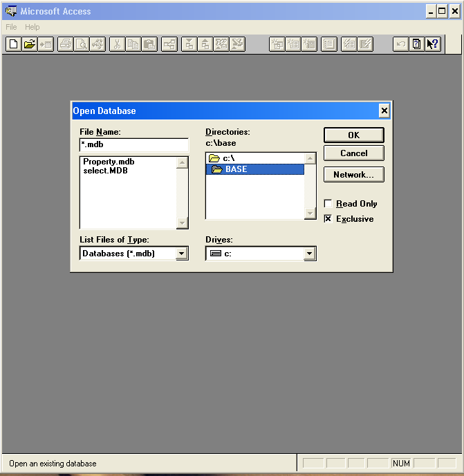
Task: Uncheck the Exclusive checkbox
Action: click(x=328, y=218)
